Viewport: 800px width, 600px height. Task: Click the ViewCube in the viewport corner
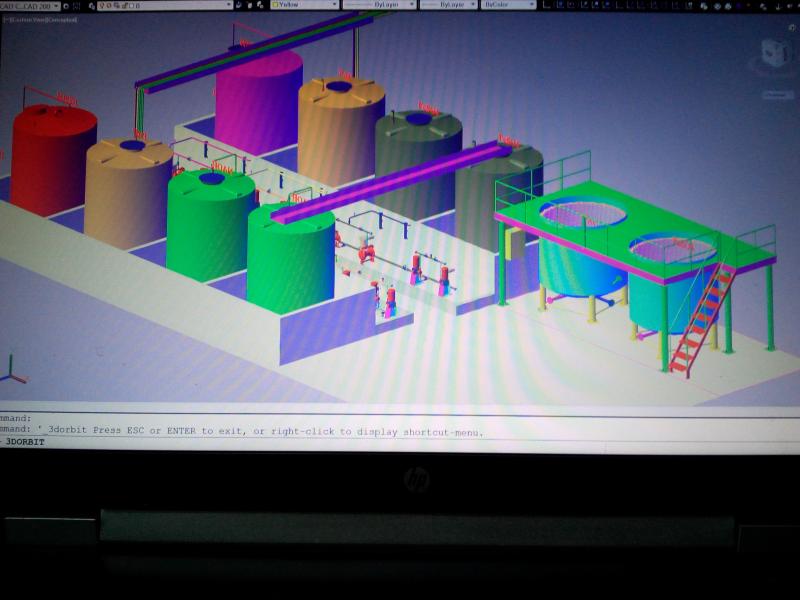coord(774,55)
